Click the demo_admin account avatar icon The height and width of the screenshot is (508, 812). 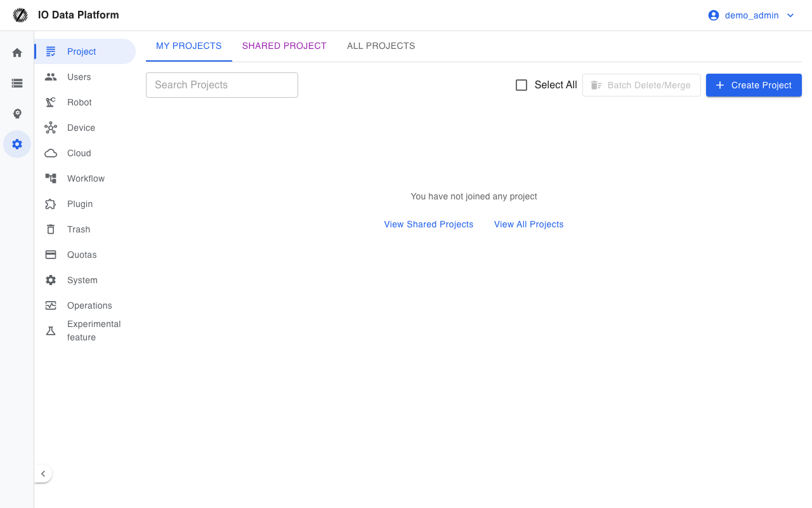click(714, 15)
